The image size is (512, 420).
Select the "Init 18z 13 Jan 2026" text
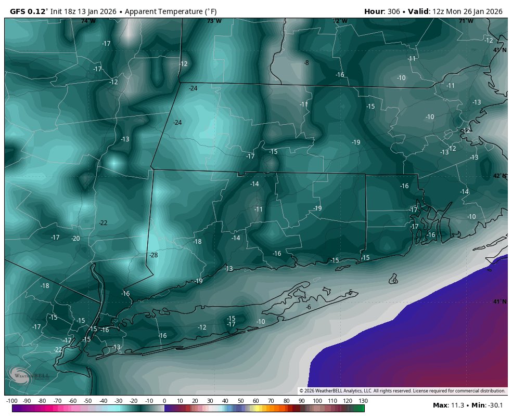coord(83,11)
